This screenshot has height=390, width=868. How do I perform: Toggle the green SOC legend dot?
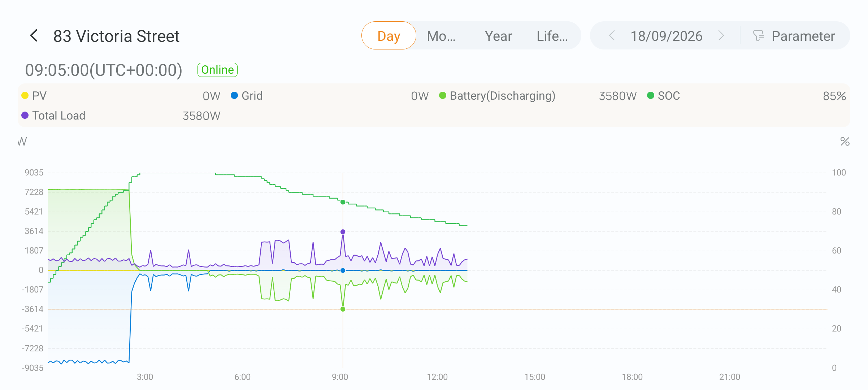(x=651, y=96)
